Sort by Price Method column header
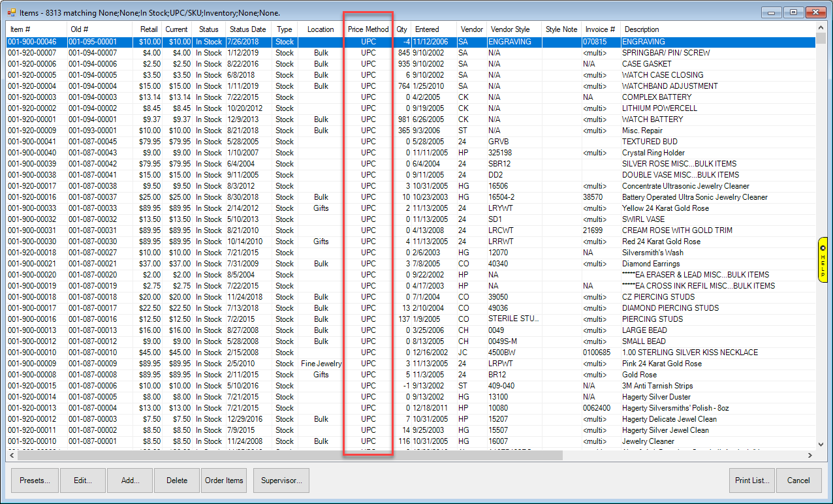The image size is (833, 504). coord(368,29)
